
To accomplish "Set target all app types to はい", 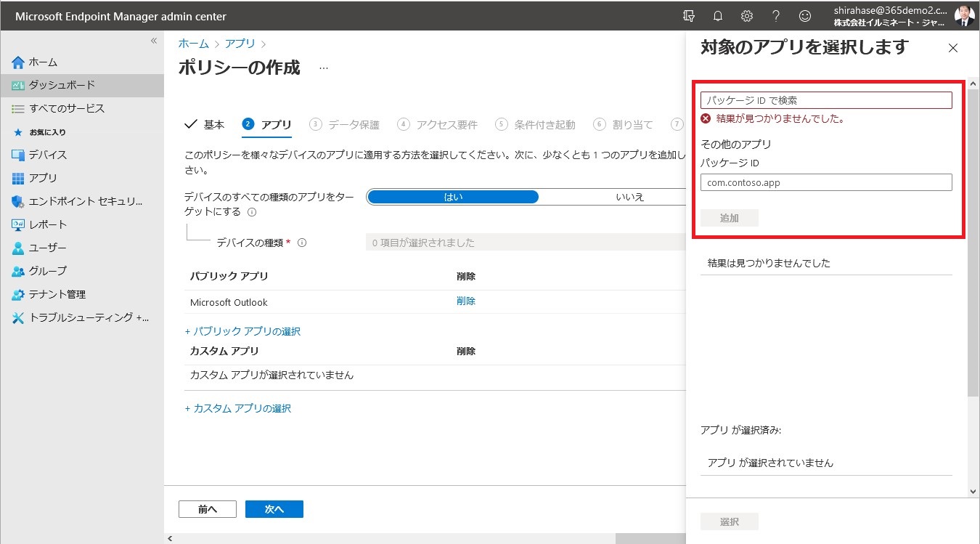I will click(x=453, y=197).
